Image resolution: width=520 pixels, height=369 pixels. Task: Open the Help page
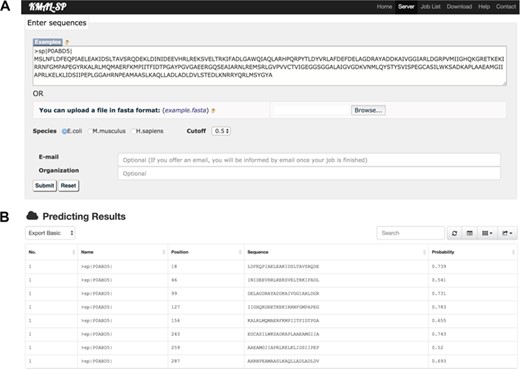(x=484, y=7)
